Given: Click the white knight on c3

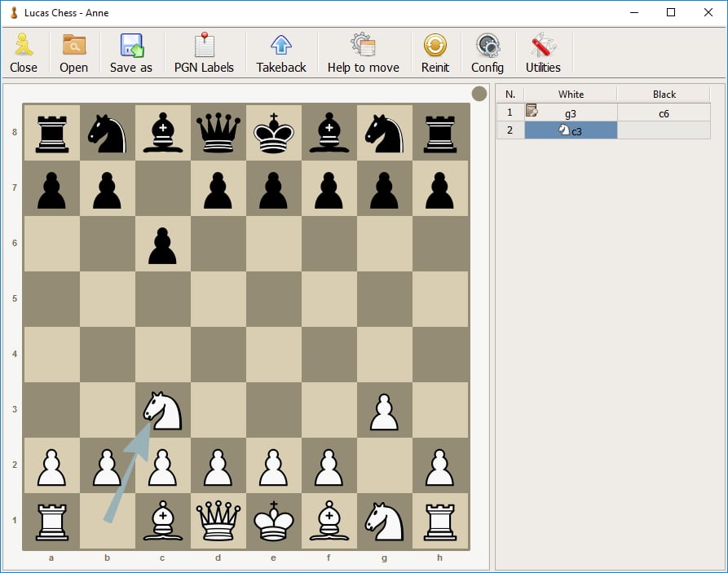Looking at the screenshot, I should 163,411.
